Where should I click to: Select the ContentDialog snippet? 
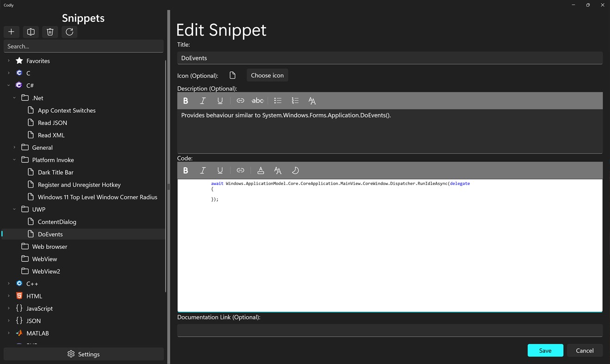pyautogui.click(x=57, y=222)
